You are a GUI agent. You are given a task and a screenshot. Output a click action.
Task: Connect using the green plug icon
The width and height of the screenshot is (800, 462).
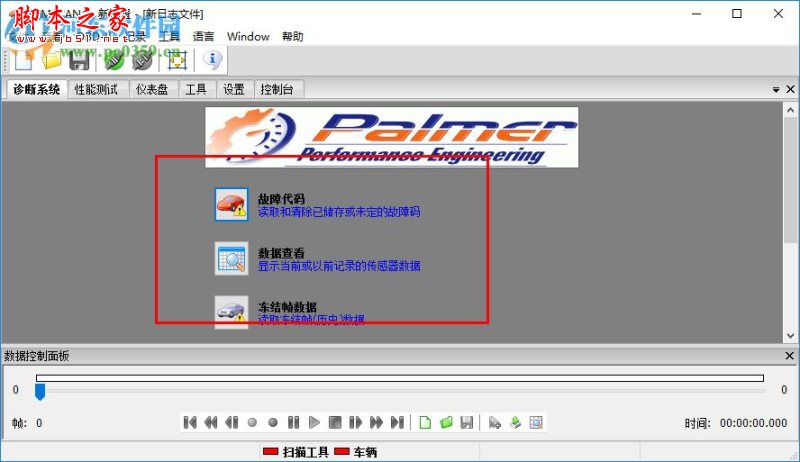tap(114, 61)
